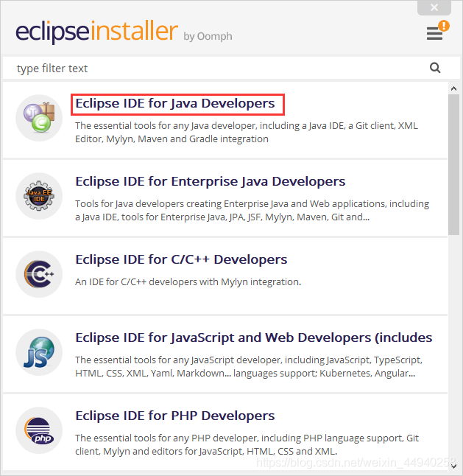Image resolution: width=463 pixels, height=476 pixels.
Task: Click the vertical scrollbar thumb
Action: pos(453,164)
